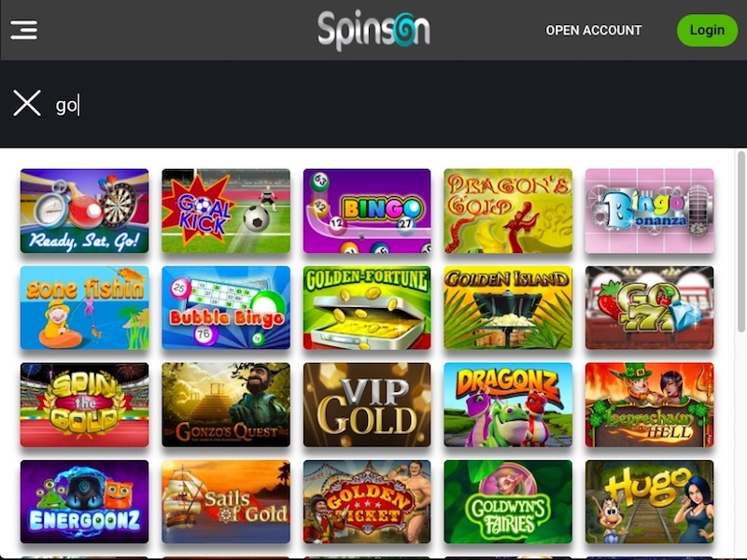Play the Dragonz slot game
The width and height of the screenshot is (747, 560).
point(508,405)
